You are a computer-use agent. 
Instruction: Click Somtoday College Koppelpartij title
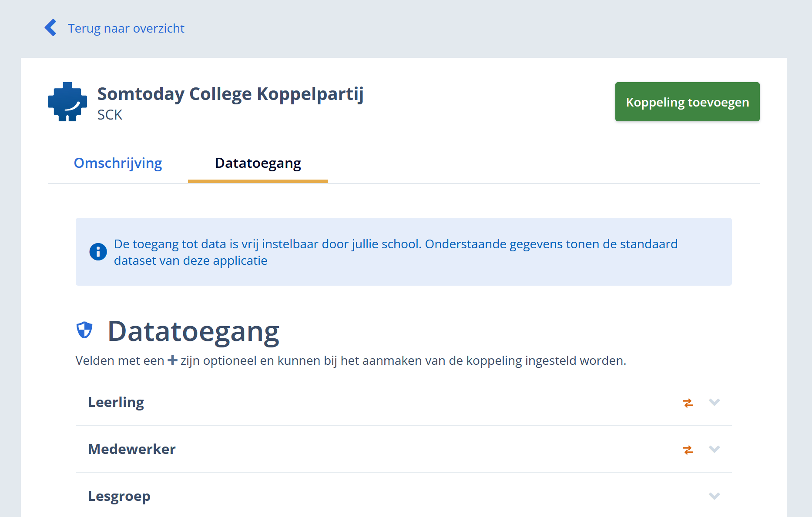coord(231,94)
